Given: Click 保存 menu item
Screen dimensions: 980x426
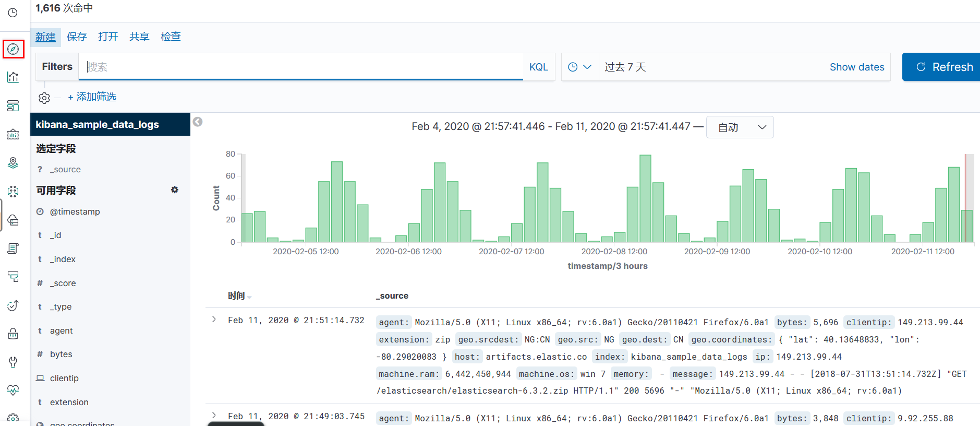Looking at the screenshot, I should (77, 37).
